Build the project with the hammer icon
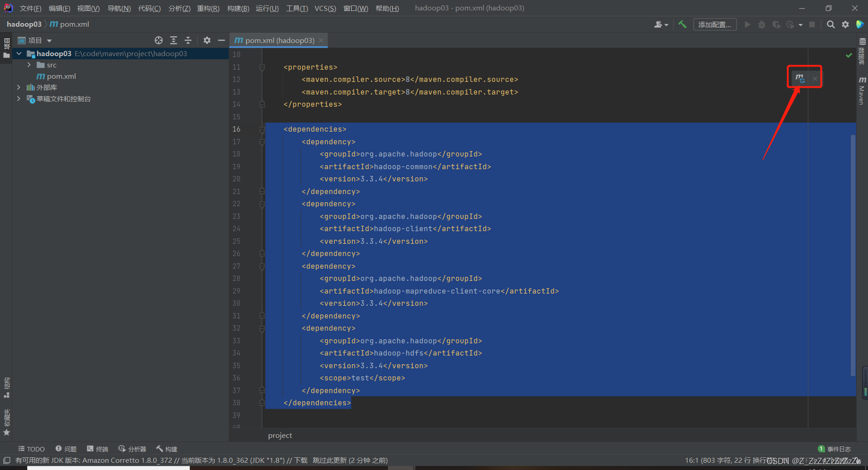Viewport: 868px width, 470px height. [682, 24]
